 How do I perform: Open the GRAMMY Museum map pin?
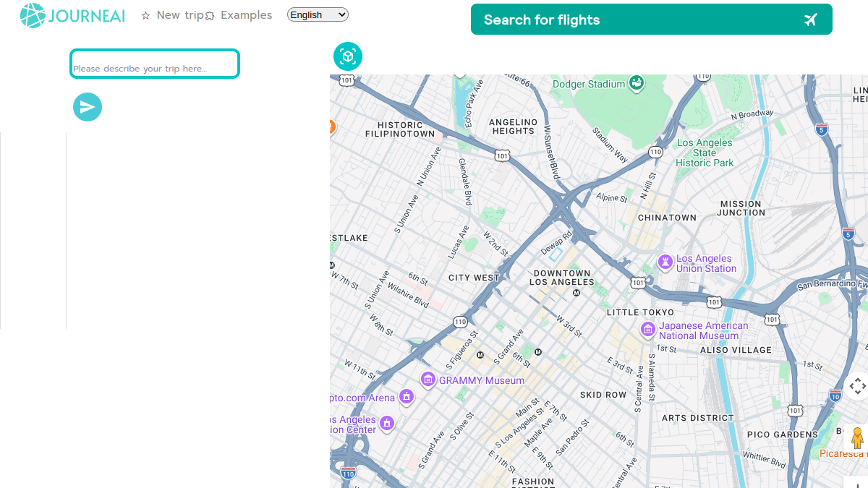point(428,380)
